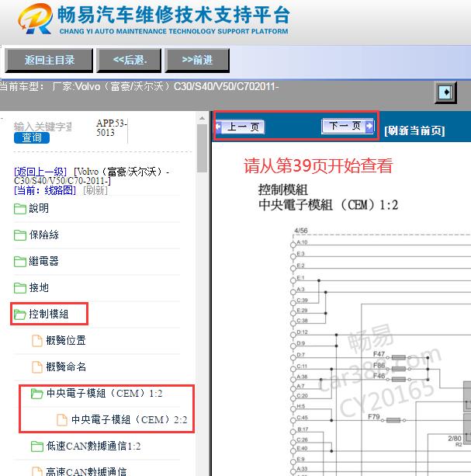Open the 說明 folder
This screenshot has height=476, width=471.
tap(39, 208)
